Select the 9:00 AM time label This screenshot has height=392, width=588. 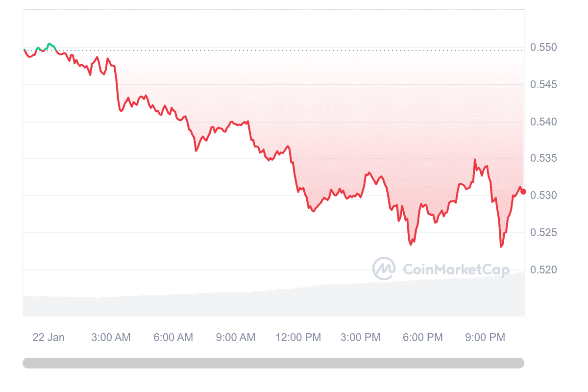tap(236, 337)
